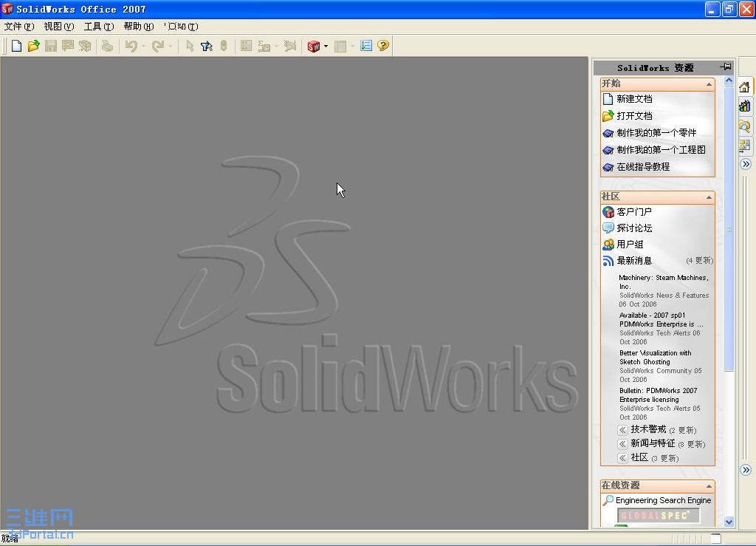Open Better Visualization with Sketch Ghosting article

point(656,358)
